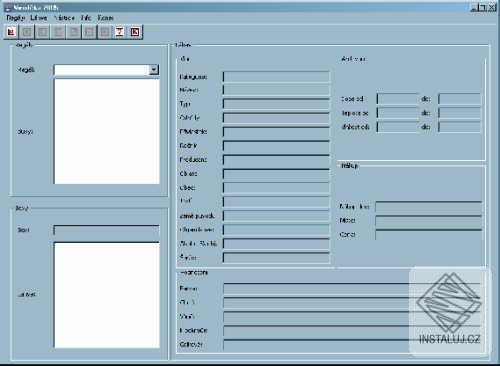Click the top 'do:' field in Archivace
The image size is (500, 366).
tap(460, 99)
